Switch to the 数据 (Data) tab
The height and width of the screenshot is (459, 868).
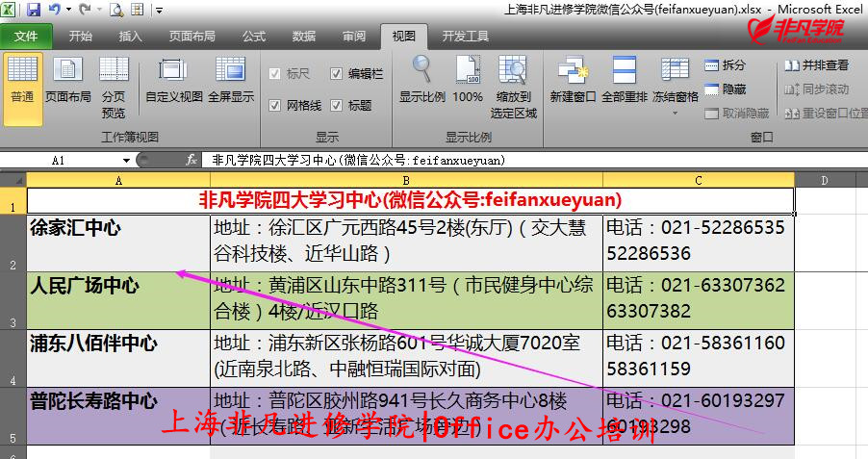coord(304,37)
